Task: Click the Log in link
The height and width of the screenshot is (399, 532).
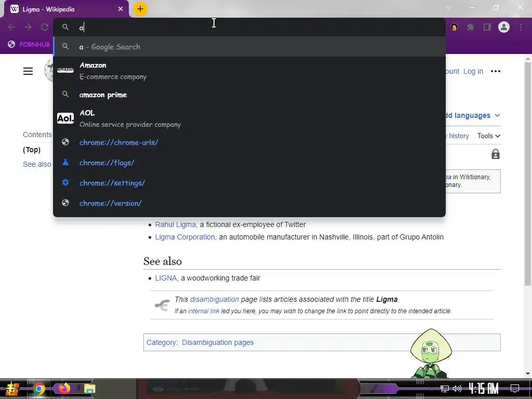Action: [473, 71]
